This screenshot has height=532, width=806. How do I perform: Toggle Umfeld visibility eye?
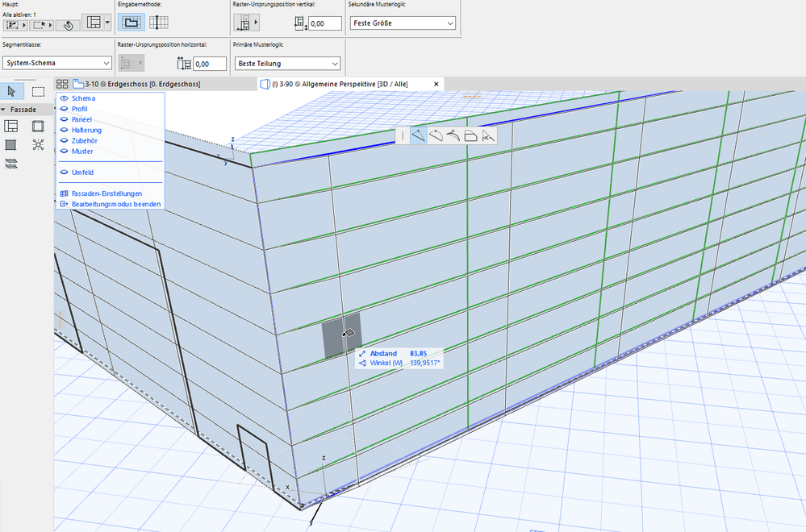coord(64,172)
